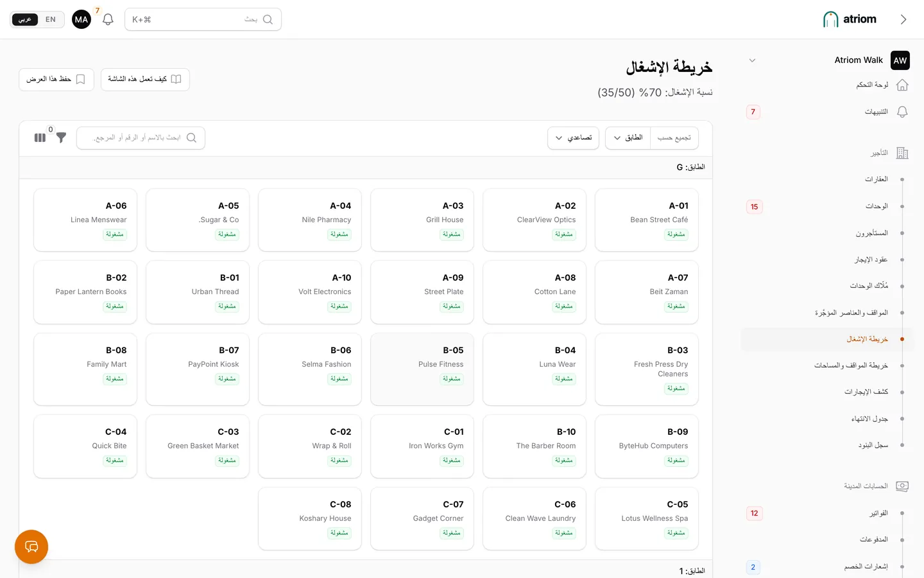Viewport: 924px width, 578px height.
Task: Focus the global بحث search box
Action: coord(203,19)
